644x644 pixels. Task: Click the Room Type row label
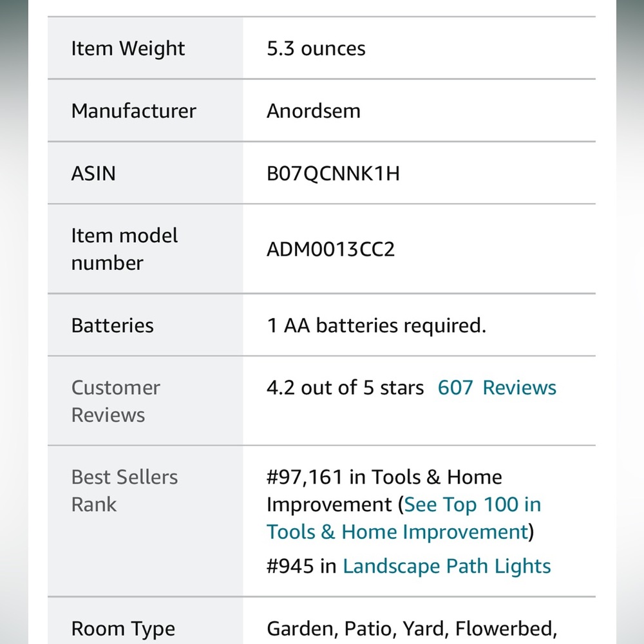[x=123, y=629]
